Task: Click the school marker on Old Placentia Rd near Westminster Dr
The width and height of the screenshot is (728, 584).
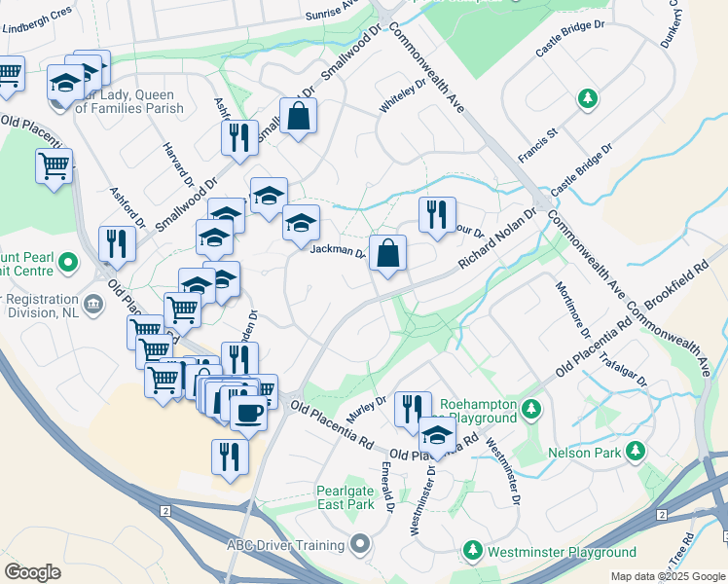Action: (x=437, y=438)
